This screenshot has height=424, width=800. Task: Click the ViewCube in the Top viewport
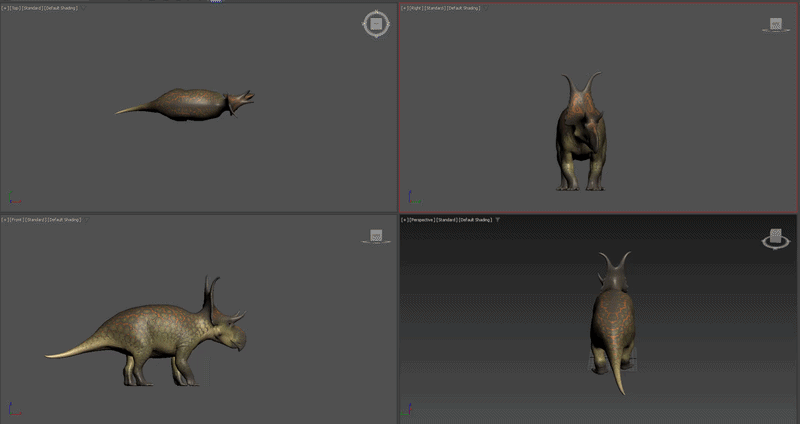[377, 23]
